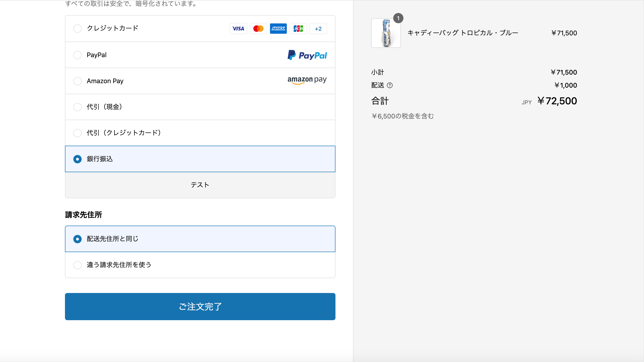This screenshot has height=362, width=644.
Task: Click the item quantity badge 1
Action: coord(398,18)
